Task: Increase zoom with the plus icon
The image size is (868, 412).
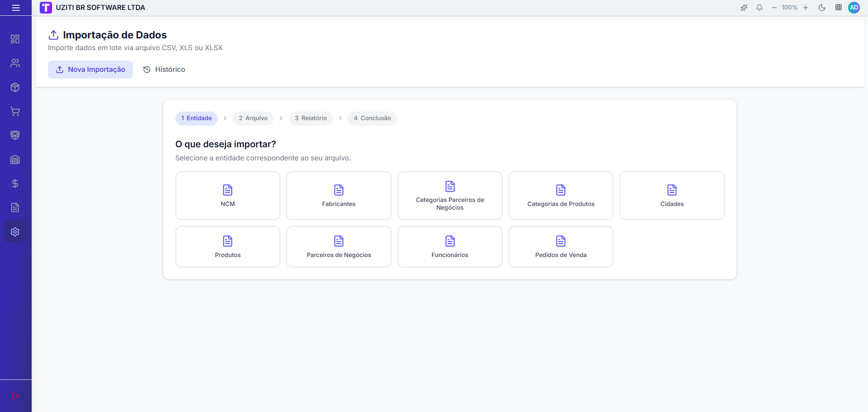Action: click(x=806, y=8)
